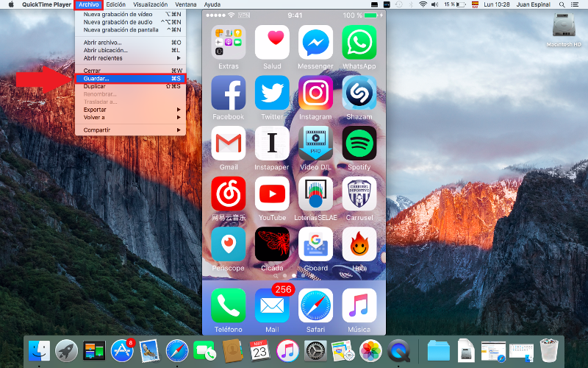Tap the Facebook app icon
Screen dimensions: 588x368
click(229, 93)
